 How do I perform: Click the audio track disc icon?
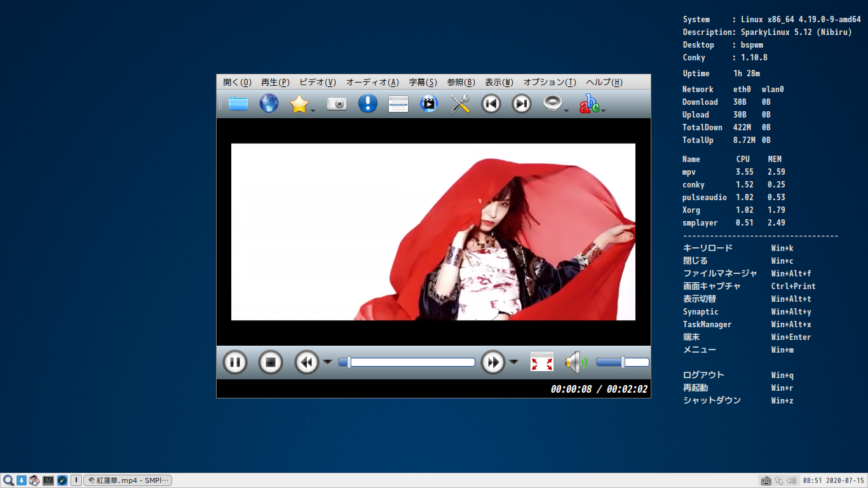(552, 104)
